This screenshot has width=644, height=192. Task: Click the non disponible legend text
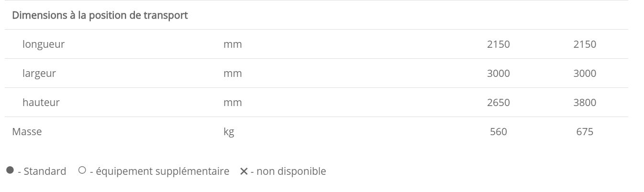[x=291, y=171]
